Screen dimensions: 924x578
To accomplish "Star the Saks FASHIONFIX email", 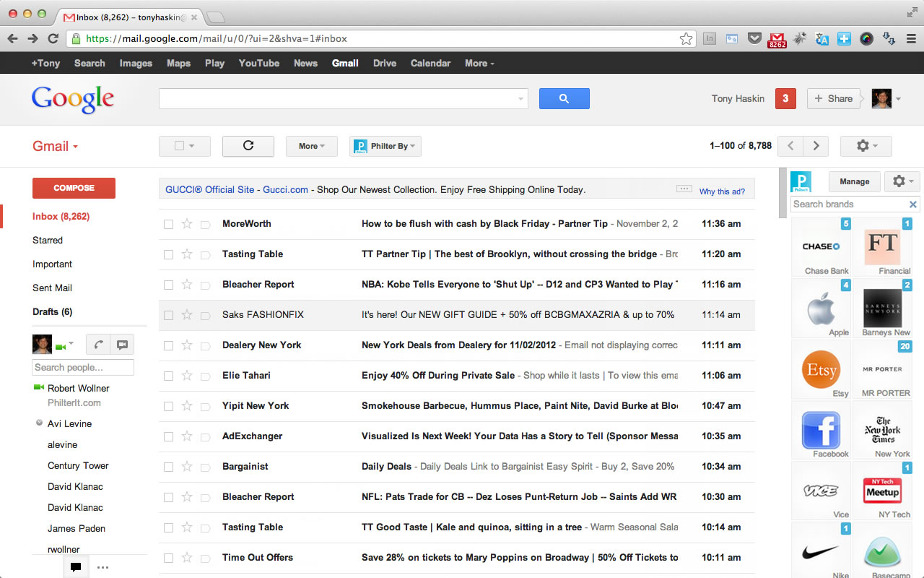I will tap(186, 315).
